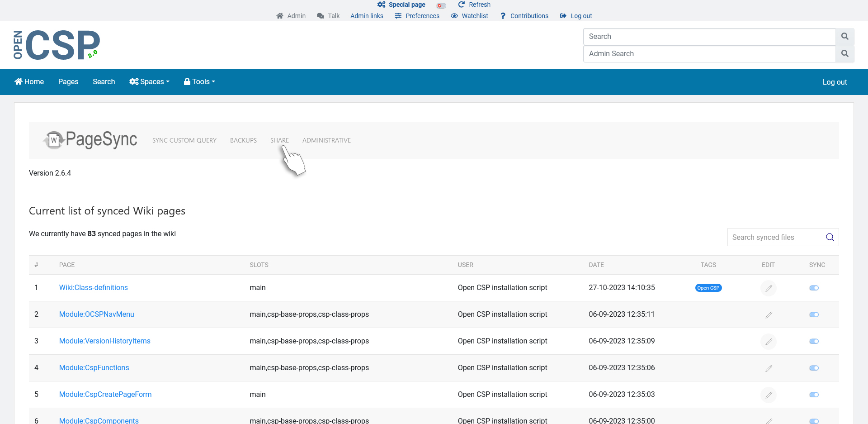Screen dimensions: 868x424
Task: Toggle sync switch for Module:CspFunctions
Action: coord(814,368)
